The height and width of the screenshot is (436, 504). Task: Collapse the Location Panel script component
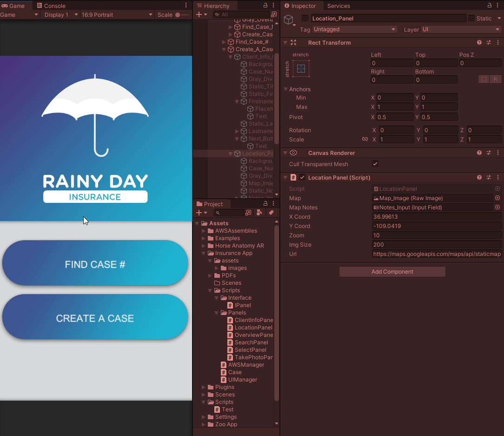[x=285, y=177]
